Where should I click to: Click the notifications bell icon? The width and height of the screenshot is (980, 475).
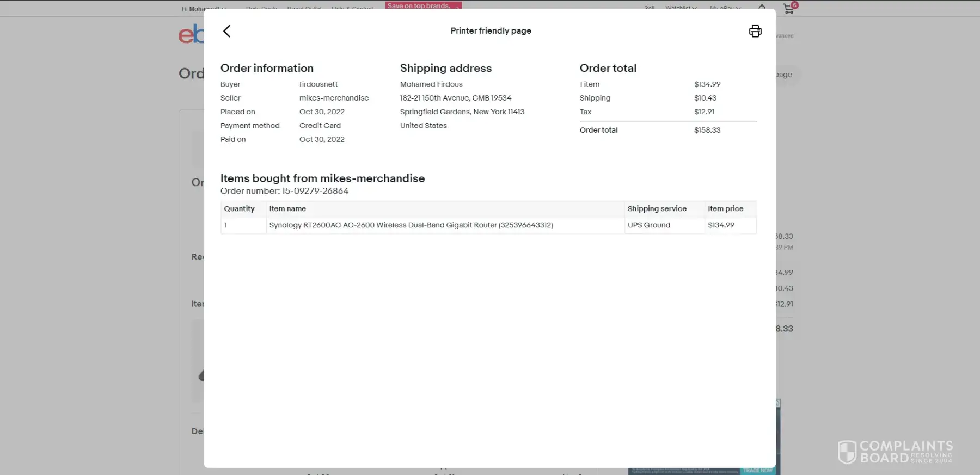(x=762, y=7)
